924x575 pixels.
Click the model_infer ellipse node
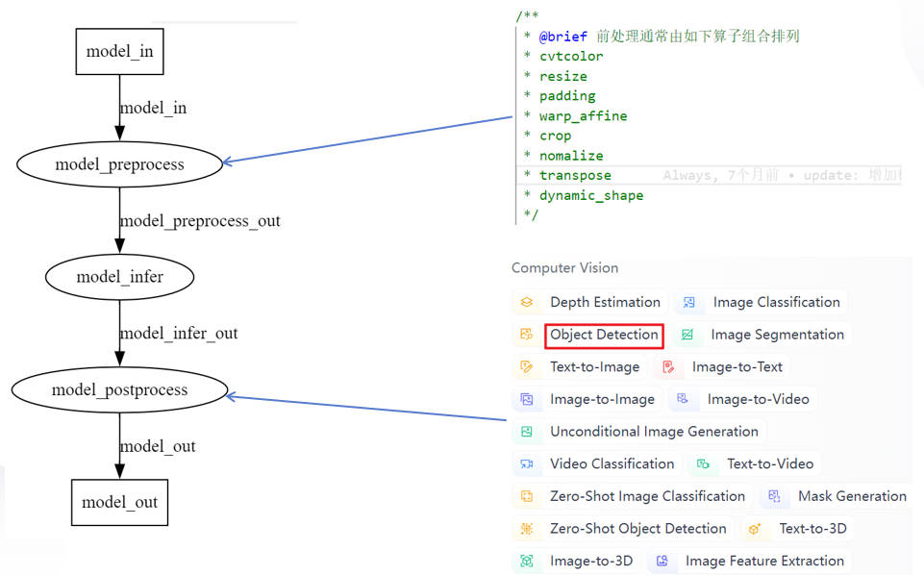pos(119,277)
